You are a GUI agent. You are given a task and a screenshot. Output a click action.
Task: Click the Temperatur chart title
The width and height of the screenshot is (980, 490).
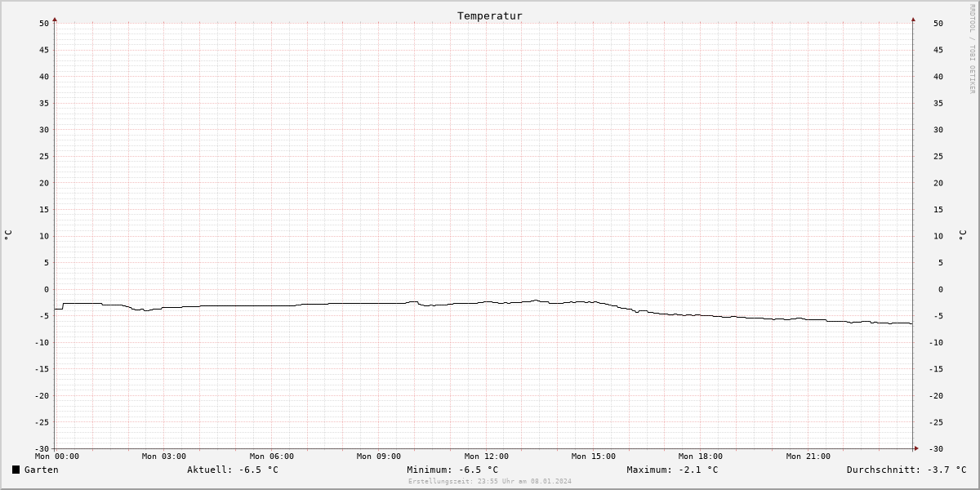tap(490, 16)
